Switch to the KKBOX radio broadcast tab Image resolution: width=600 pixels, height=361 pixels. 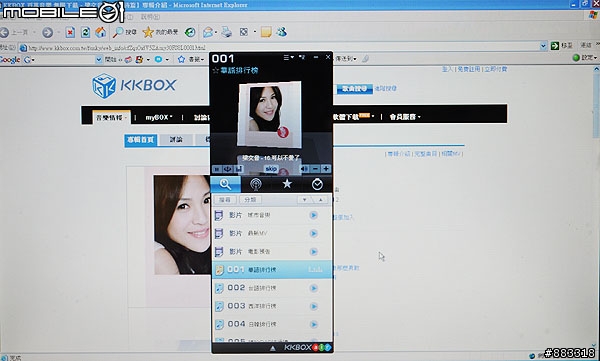256,185
